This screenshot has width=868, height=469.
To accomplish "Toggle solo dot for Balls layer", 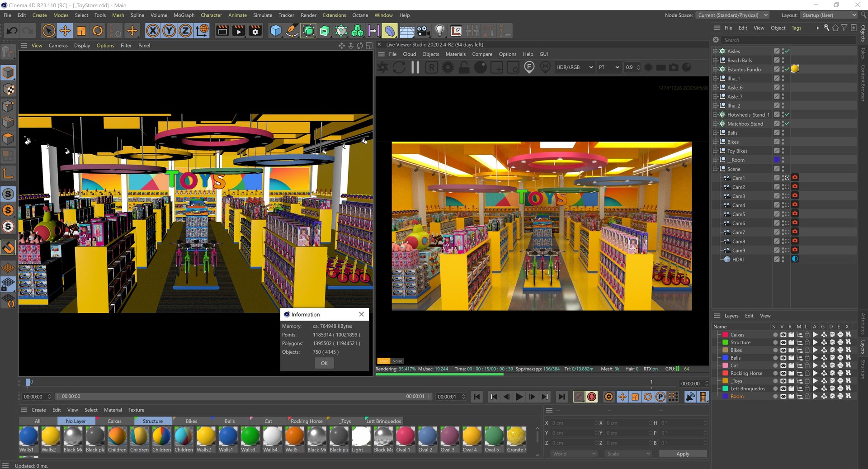I will point(775,358).
